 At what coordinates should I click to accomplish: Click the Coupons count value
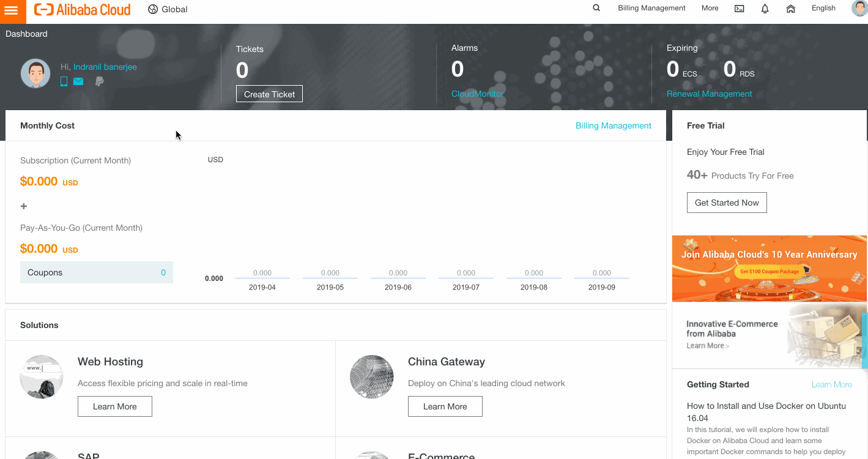coord(163,272)
